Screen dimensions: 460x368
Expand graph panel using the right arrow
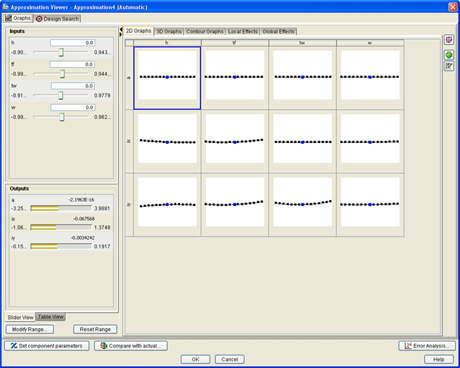click(121, 34)
